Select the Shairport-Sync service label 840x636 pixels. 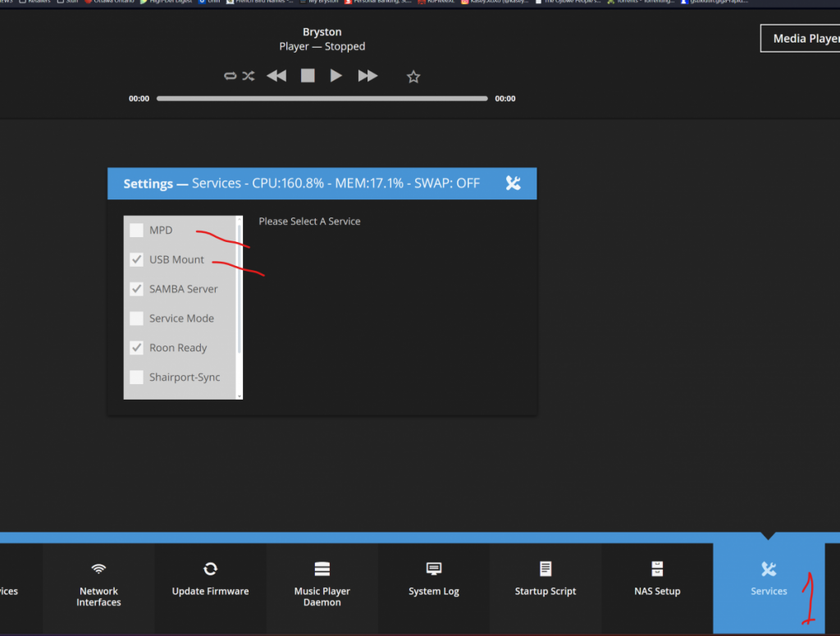pyautogui.click(x=185, y=377)
